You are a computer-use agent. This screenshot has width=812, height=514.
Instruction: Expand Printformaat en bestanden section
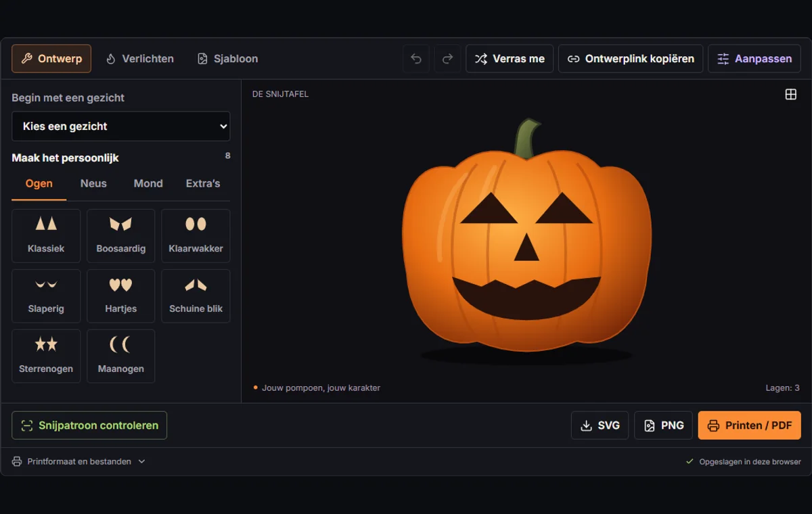[x=78, y=461]
